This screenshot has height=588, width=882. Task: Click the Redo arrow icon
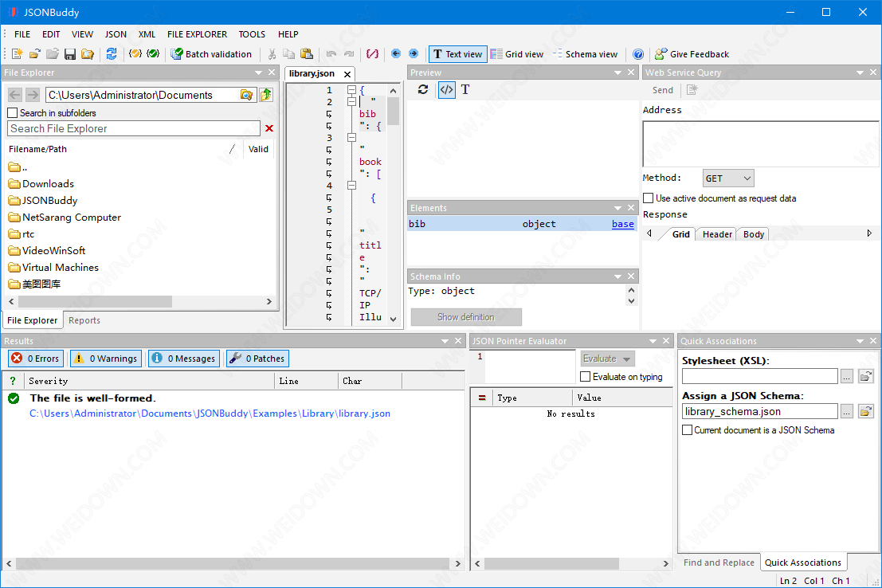click(x=349, y=54)
